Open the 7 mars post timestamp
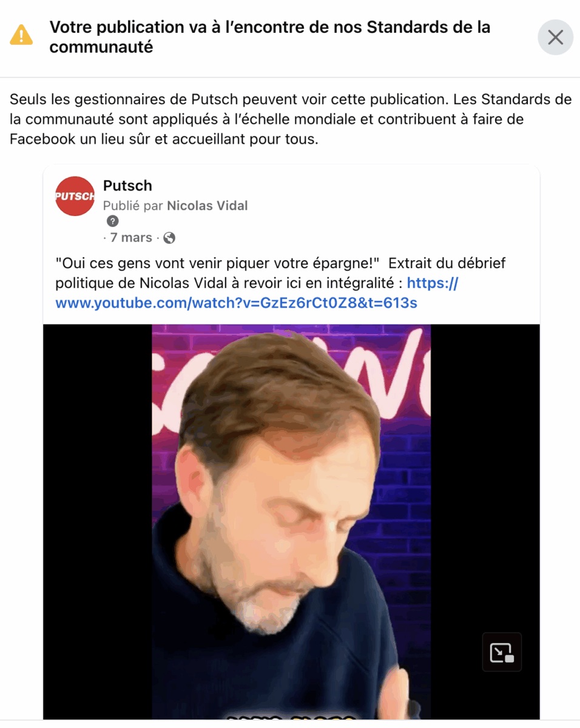Screen dimensions: 580x728 pos(131,238)
